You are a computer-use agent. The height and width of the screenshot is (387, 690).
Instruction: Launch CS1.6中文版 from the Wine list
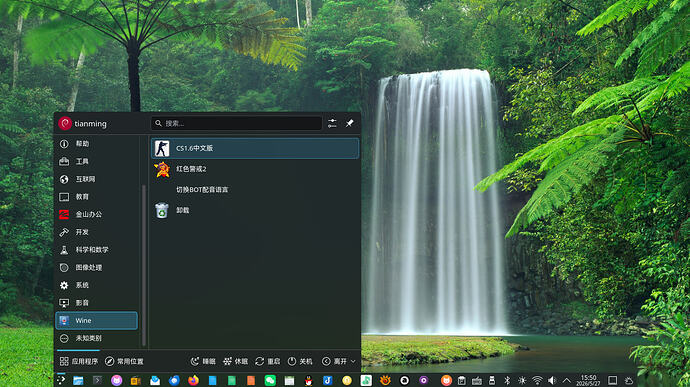pos(255,148)
